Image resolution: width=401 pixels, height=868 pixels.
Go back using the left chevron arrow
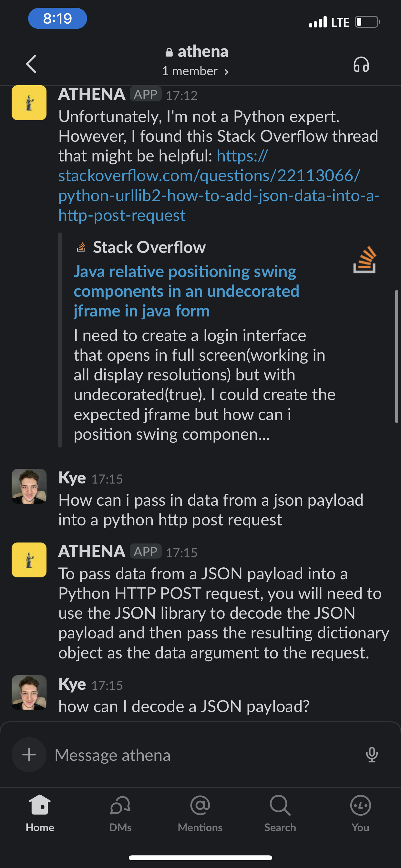pyautogui.click(x=31, y=64)
